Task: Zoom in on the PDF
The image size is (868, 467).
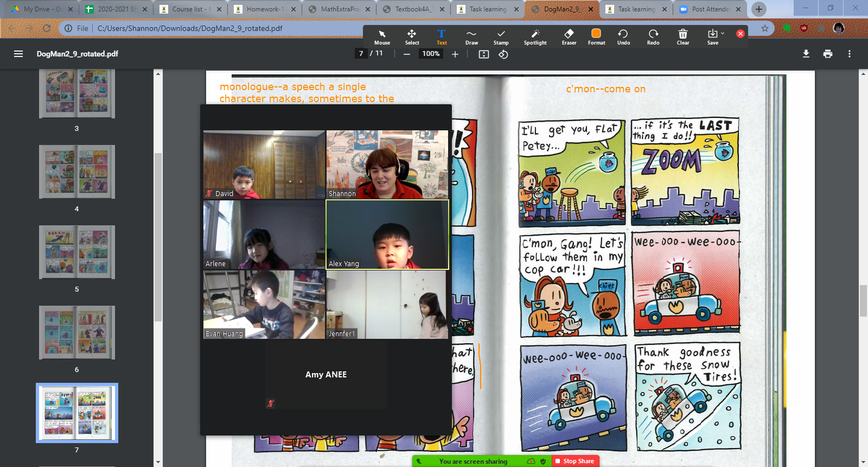Action: coord(455,54)
